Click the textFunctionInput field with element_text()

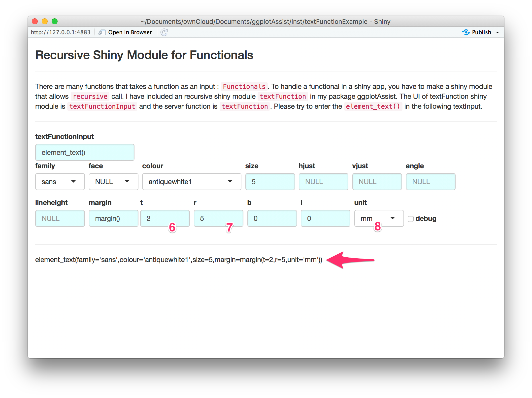tap(85, 152)
